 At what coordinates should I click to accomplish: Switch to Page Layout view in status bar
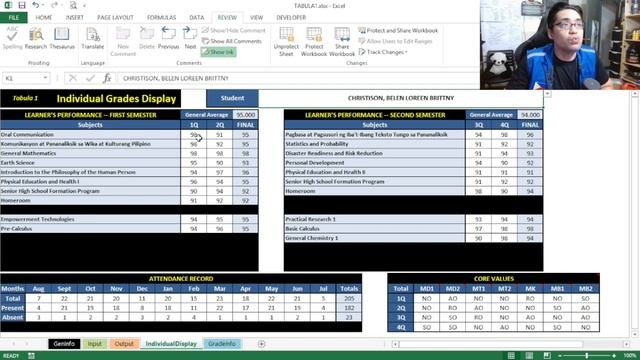point(529,356)
